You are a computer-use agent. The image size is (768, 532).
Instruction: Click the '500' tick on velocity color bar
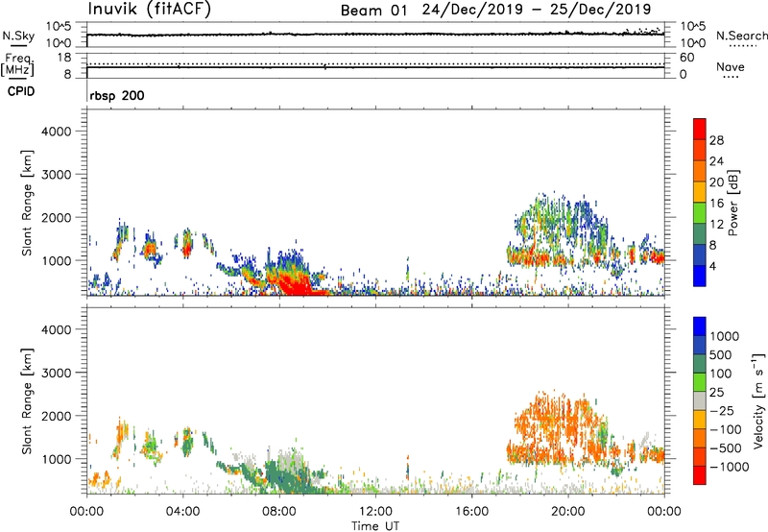(721, 354)
